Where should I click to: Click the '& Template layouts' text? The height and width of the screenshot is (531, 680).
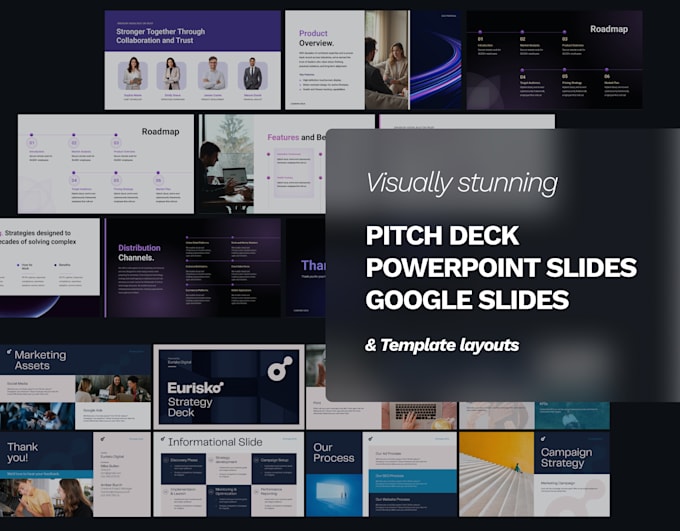click(442, 345)
